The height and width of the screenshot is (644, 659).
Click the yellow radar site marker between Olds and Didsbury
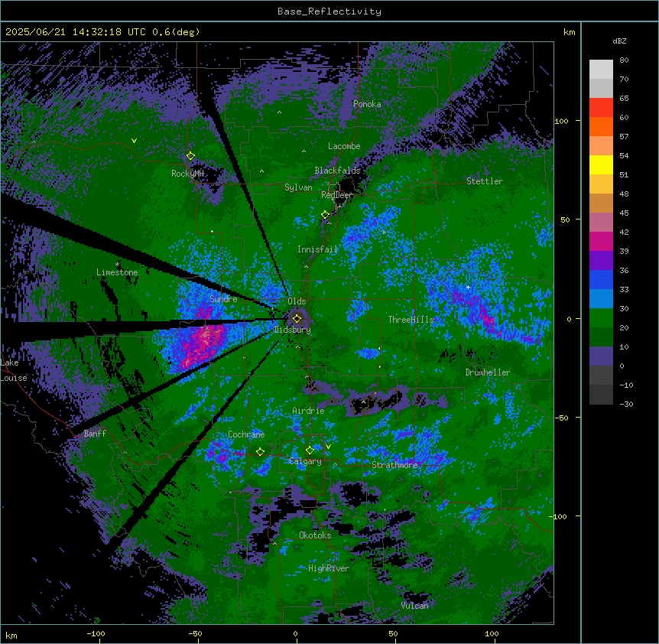click(x=297, y=319)
